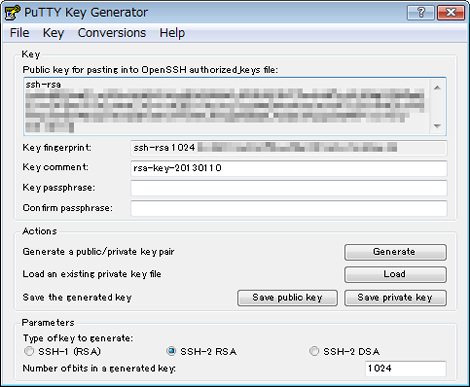Click the Generate button

click(x=395, y=252)
